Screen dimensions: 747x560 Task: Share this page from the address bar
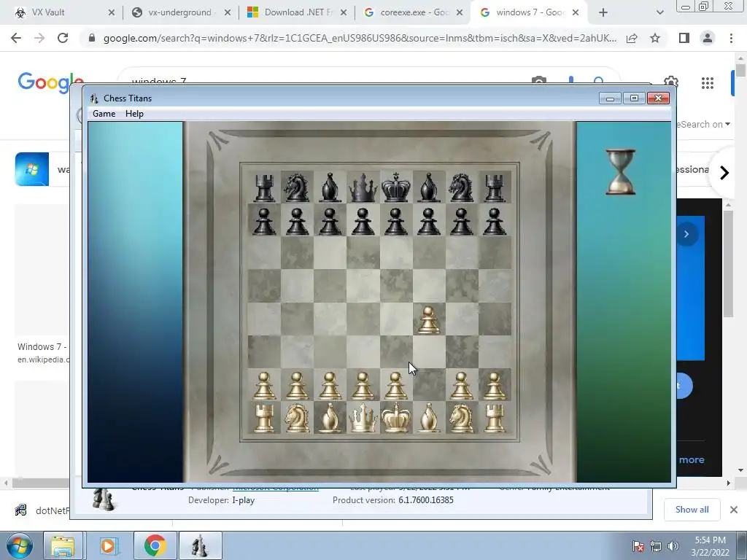632,38
